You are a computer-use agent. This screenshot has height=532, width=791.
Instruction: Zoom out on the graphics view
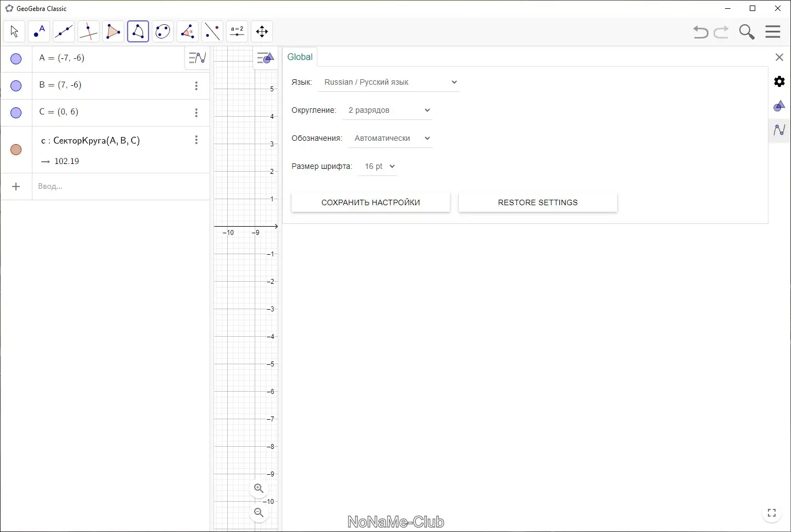click(x=259, y=513)
